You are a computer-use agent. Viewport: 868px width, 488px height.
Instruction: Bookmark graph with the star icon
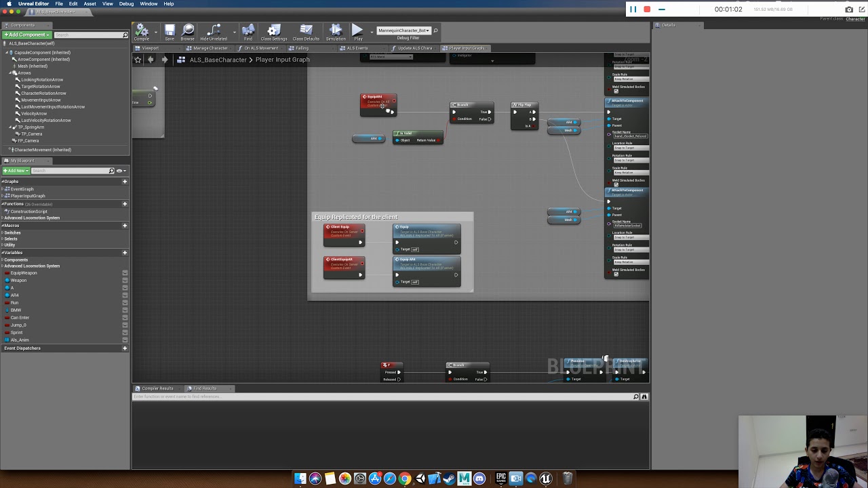(x=138, y=60)
